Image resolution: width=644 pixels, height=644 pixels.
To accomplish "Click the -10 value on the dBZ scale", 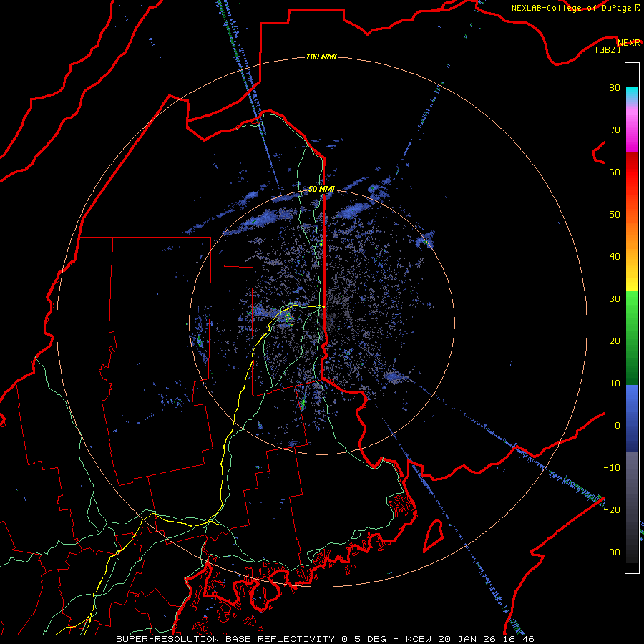I will point(612,468).
